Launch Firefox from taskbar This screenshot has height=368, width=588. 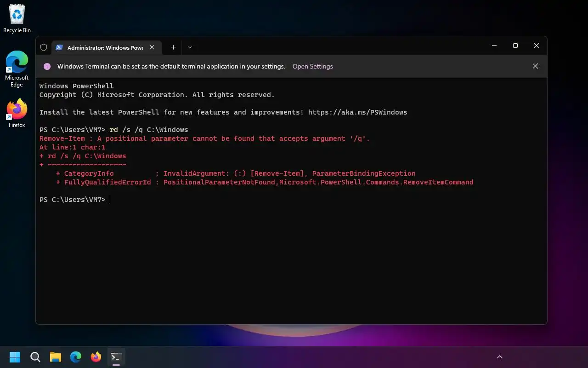(x=96, y=357)
